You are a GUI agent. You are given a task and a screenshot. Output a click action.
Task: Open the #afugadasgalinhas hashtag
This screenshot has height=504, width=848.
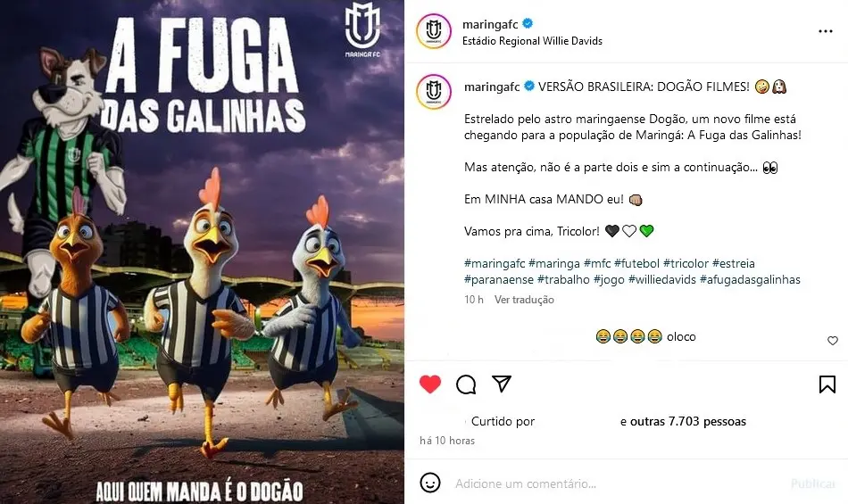click(750, 279)
